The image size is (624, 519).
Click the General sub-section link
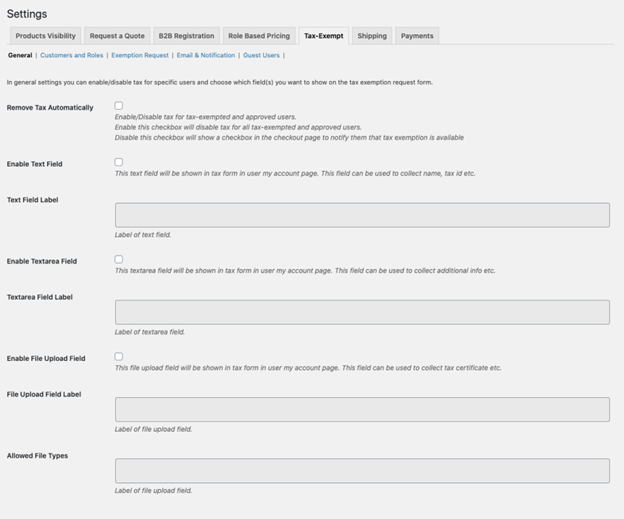20,56
